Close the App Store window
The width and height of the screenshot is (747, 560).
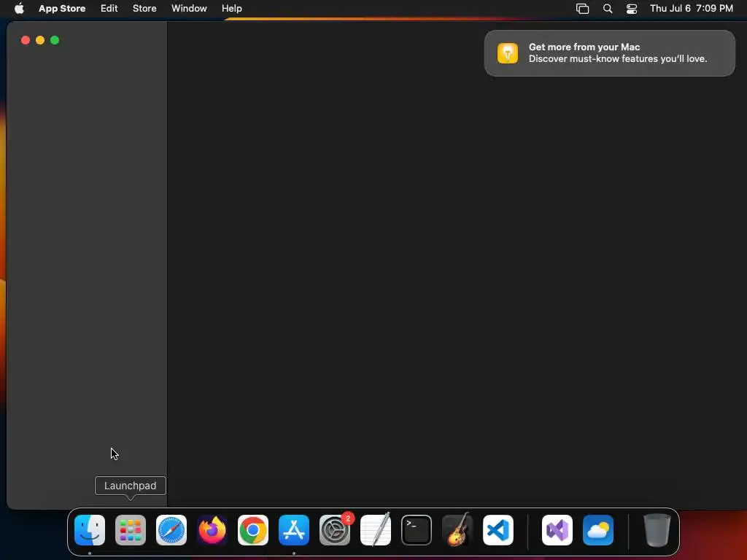(26, 41)
